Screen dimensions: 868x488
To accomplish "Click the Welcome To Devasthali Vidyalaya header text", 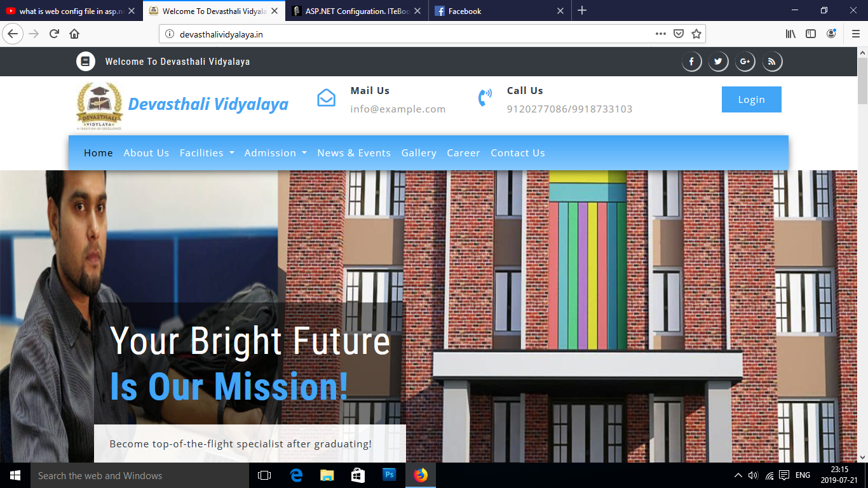I will click(177, 62).
